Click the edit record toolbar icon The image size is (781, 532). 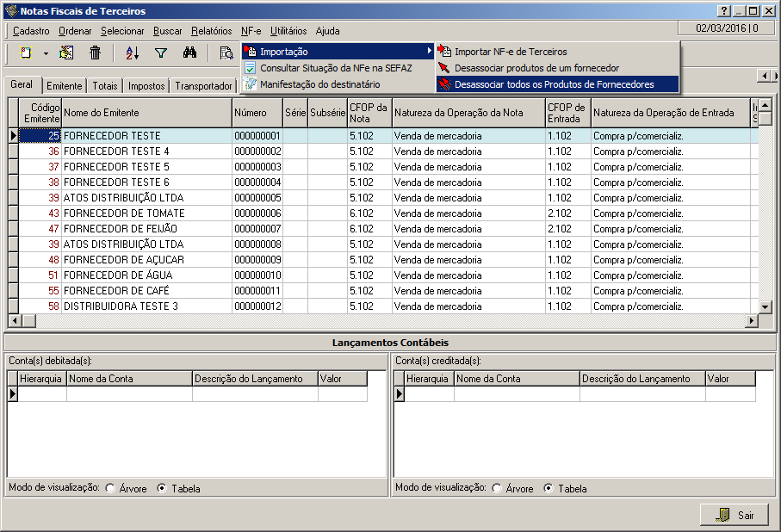(x=66, y=53)
